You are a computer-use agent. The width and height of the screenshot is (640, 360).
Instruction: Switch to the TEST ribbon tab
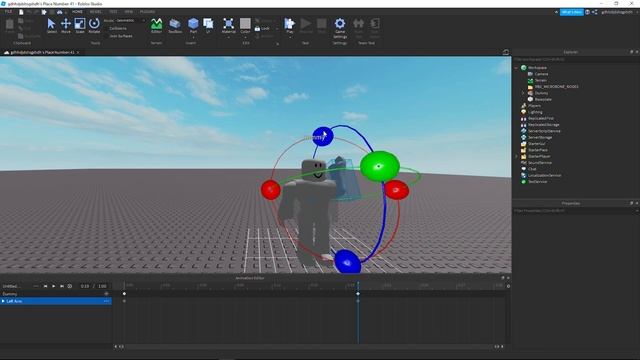[x=113, y=12]
